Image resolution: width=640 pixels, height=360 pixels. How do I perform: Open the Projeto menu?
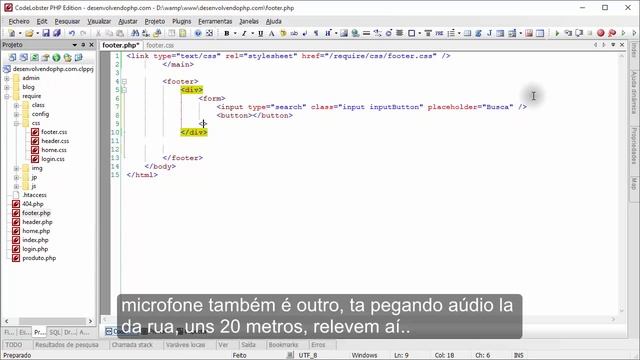[x=155, y=21]
